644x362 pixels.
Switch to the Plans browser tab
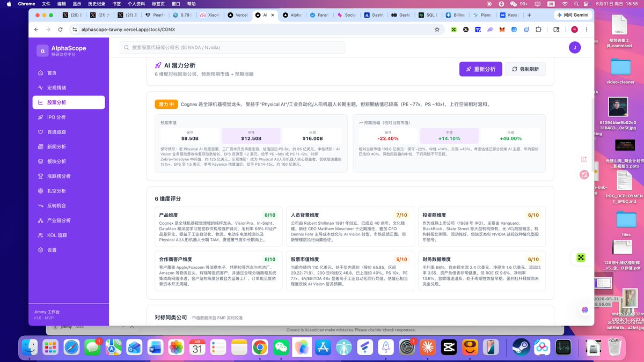click(482, 15)
